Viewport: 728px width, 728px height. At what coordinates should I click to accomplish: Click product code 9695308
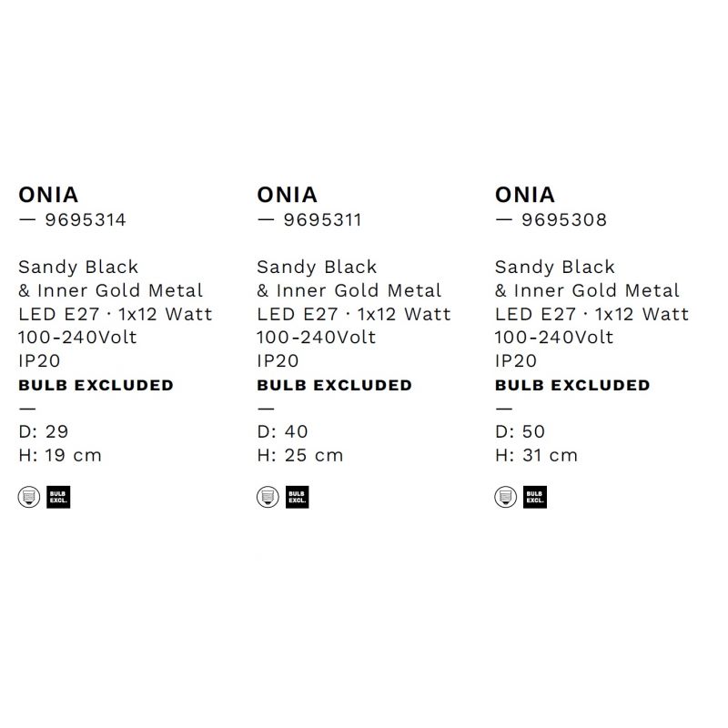(x=564, y=220)
